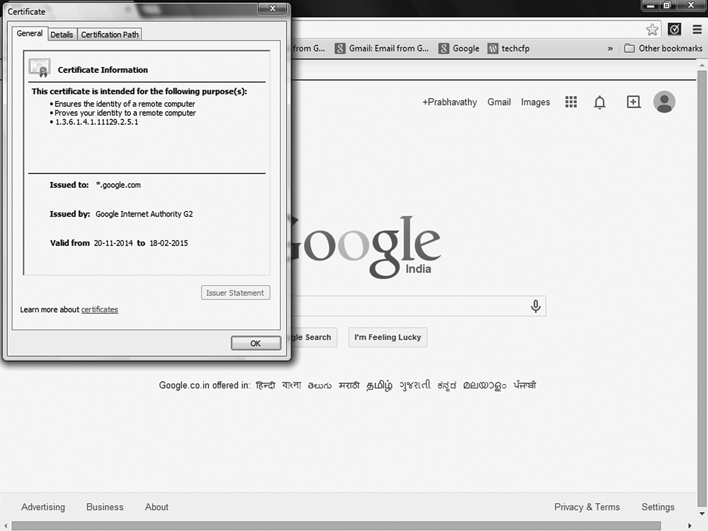
Task: Bookmark this page with the star icon
Action: [652, 30]
